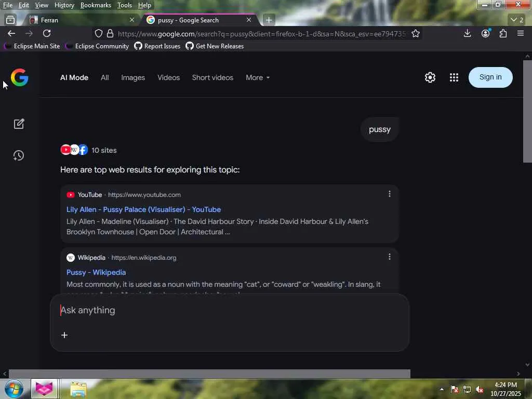Open the Edit menu
532x399 pixels.
point(24,5)
